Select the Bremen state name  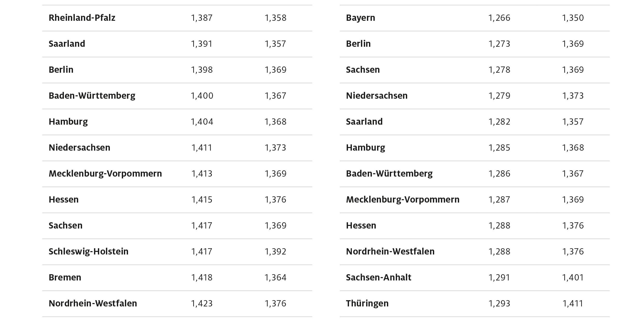coord(65,277)
